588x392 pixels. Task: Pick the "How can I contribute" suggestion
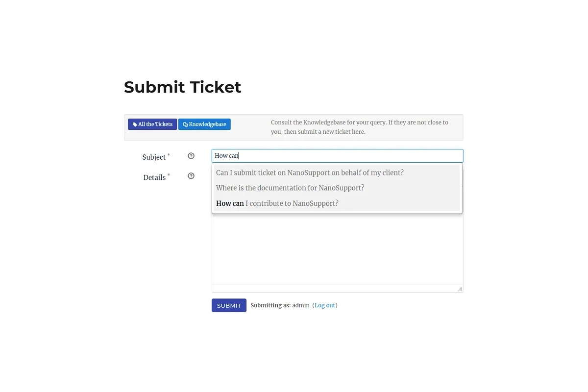coord(277,203)
